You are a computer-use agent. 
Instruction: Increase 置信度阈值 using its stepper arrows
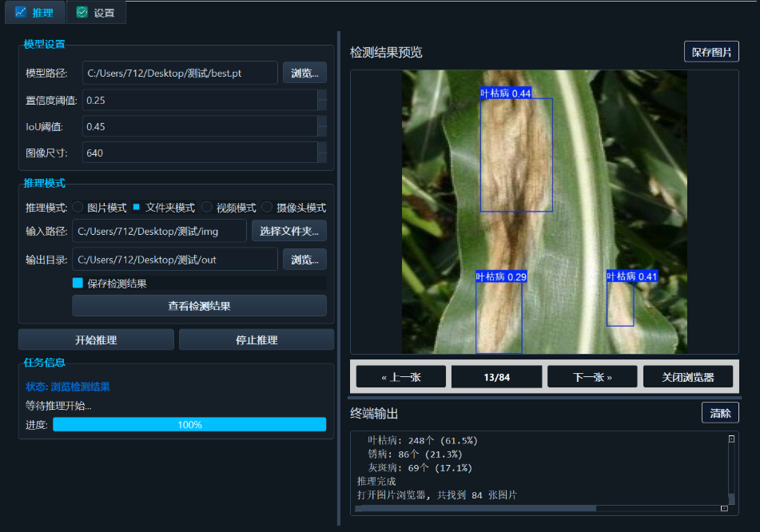[x=322, y=95]
